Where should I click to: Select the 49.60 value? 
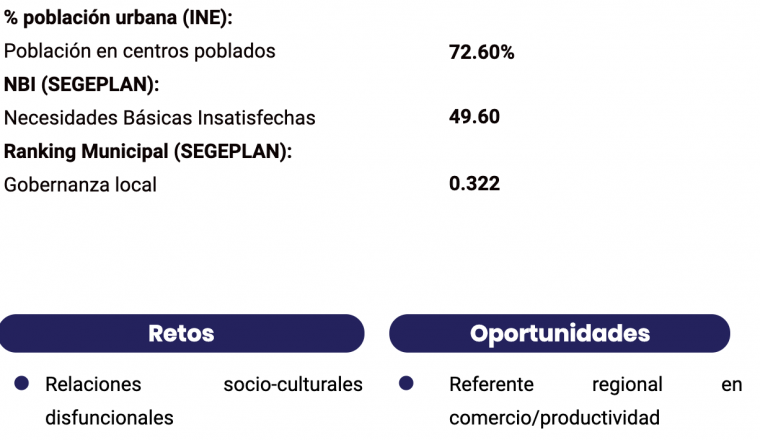pos(474,117)
